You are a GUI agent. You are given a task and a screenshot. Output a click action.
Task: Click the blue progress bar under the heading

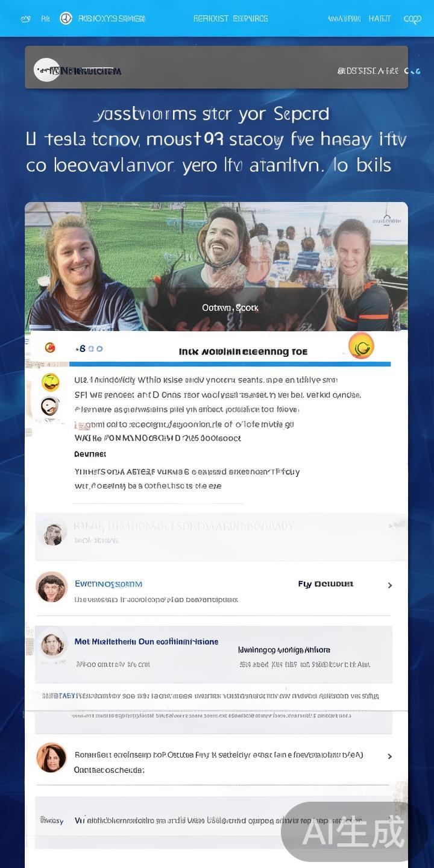230,364
